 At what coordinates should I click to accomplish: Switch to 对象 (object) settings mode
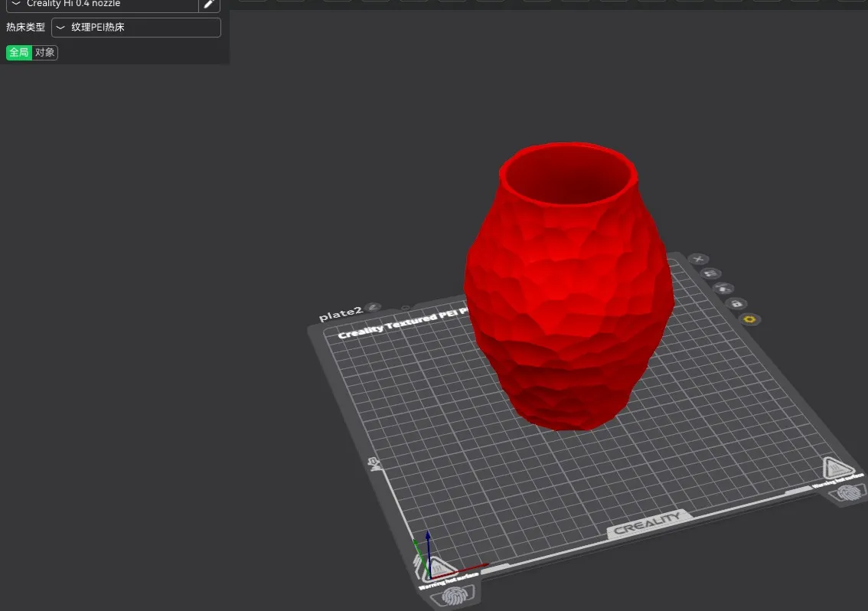coord(45,53)
